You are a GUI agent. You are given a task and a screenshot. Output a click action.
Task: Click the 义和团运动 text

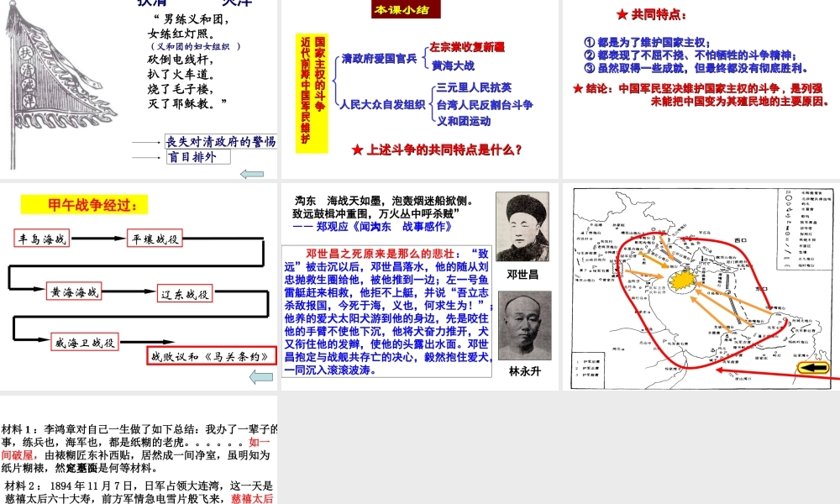464,121
